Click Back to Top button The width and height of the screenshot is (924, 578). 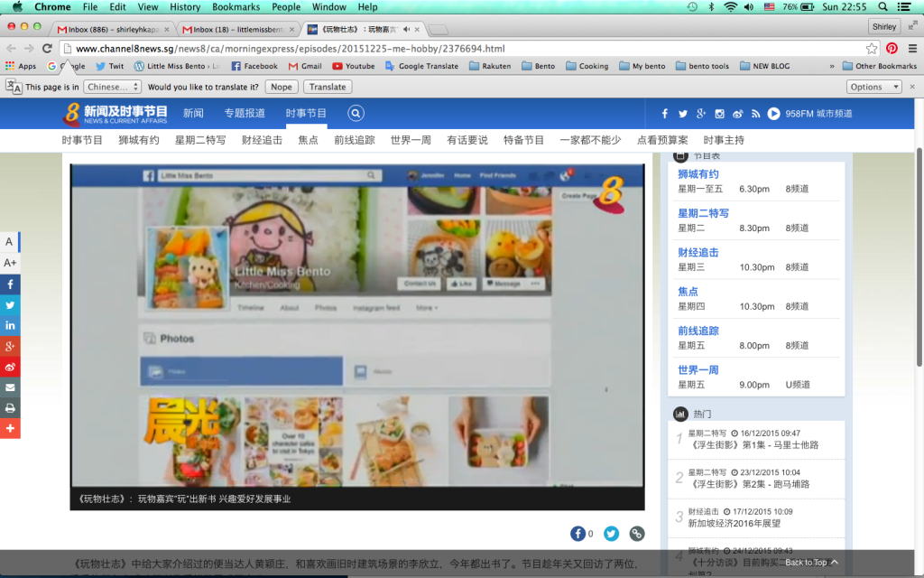[x=811, y=562]
